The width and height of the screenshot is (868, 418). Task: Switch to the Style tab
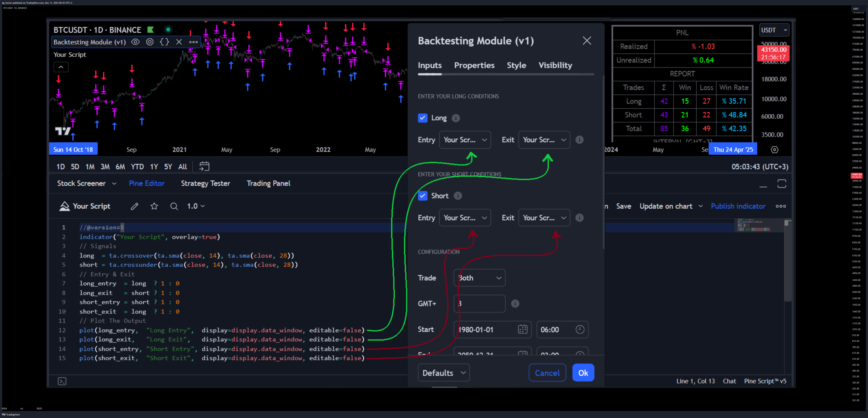516,65
